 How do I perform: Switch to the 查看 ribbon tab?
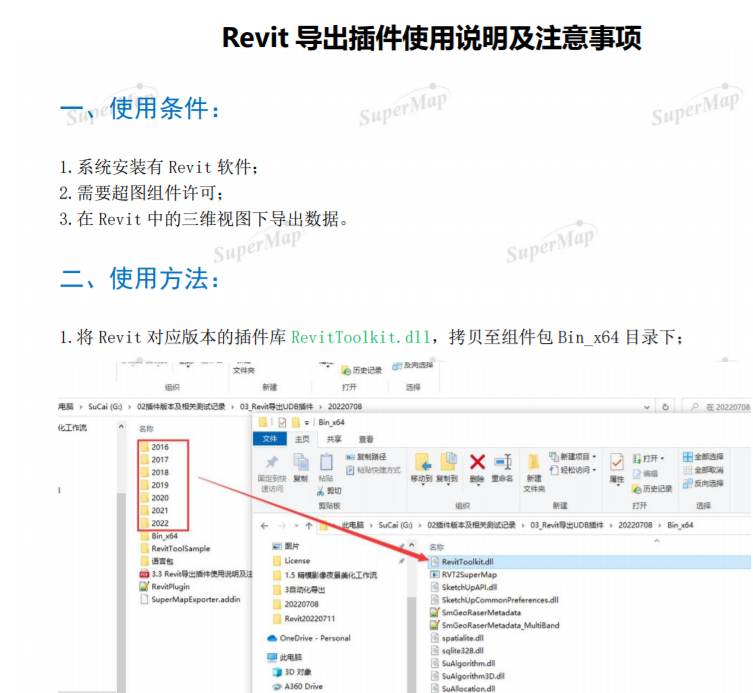pyautogui.click(x=366, y=439)
